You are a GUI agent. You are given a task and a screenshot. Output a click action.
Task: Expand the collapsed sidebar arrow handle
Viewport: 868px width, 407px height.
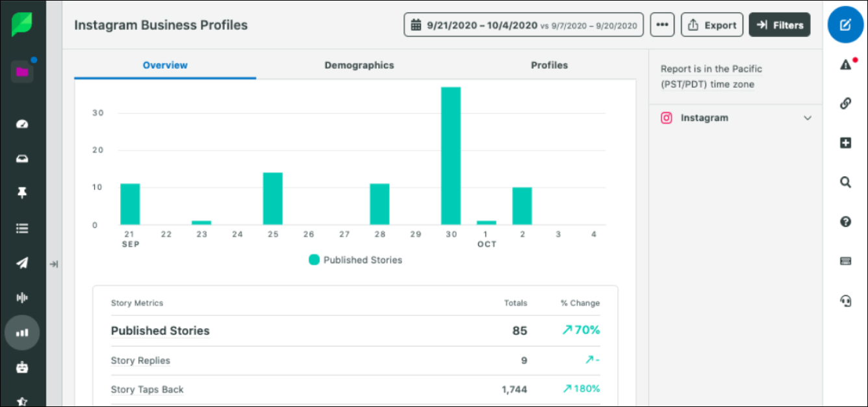(54, 264)
